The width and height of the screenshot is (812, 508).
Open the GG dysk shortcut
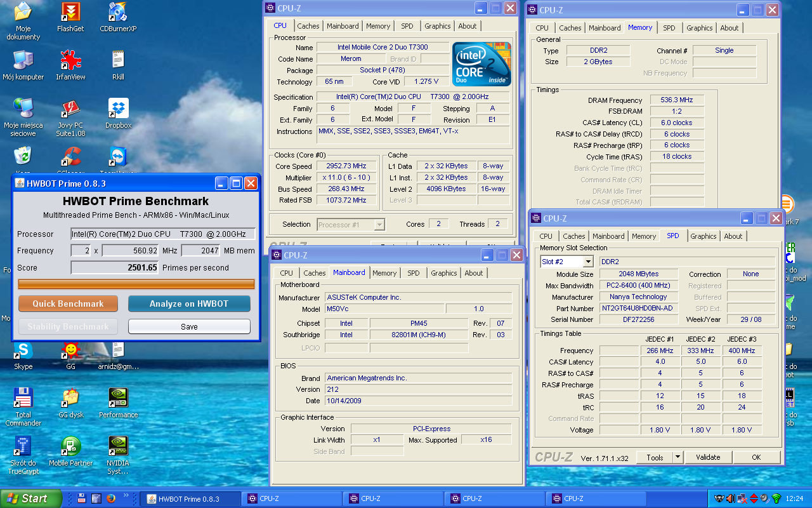(70, 398)
